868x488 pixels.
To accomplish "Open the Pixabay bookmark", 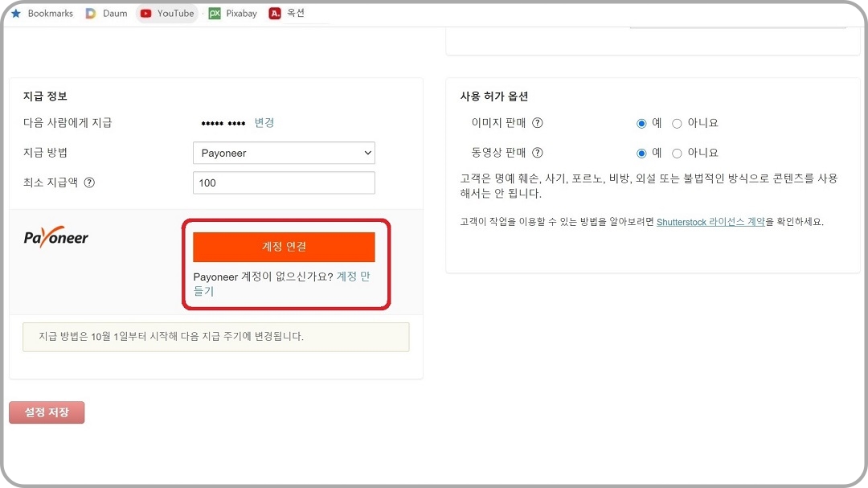I will (232, 14).
